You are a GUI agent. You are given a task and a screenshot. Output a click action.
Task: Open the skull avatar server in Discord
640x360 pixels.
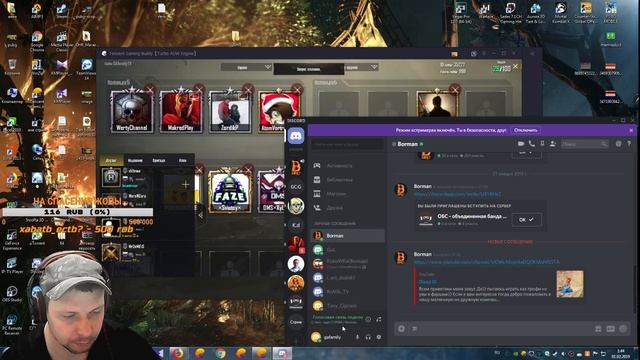(296, 206)
